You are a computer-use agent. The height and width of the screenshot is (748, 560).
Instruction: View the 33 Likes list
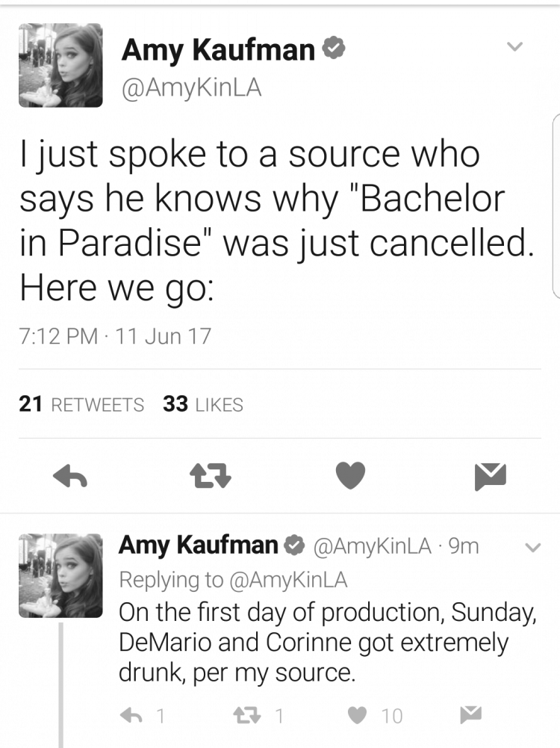point(203,404)
